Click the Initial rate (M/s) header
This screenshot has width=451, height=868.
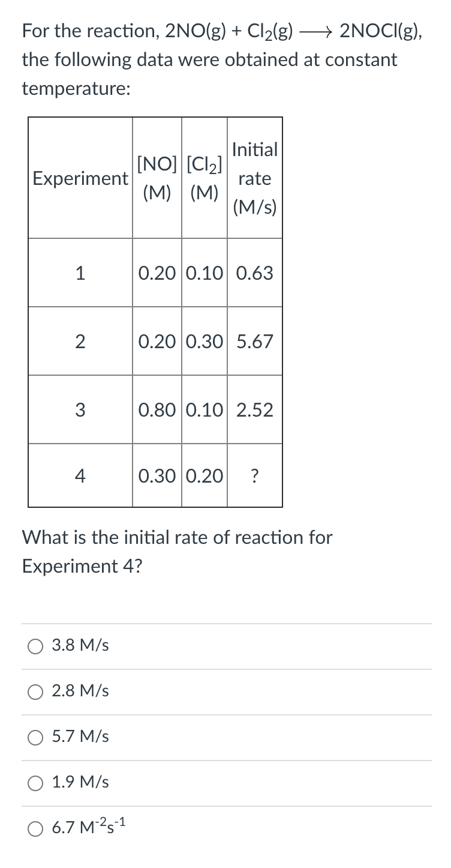(254, 178)
